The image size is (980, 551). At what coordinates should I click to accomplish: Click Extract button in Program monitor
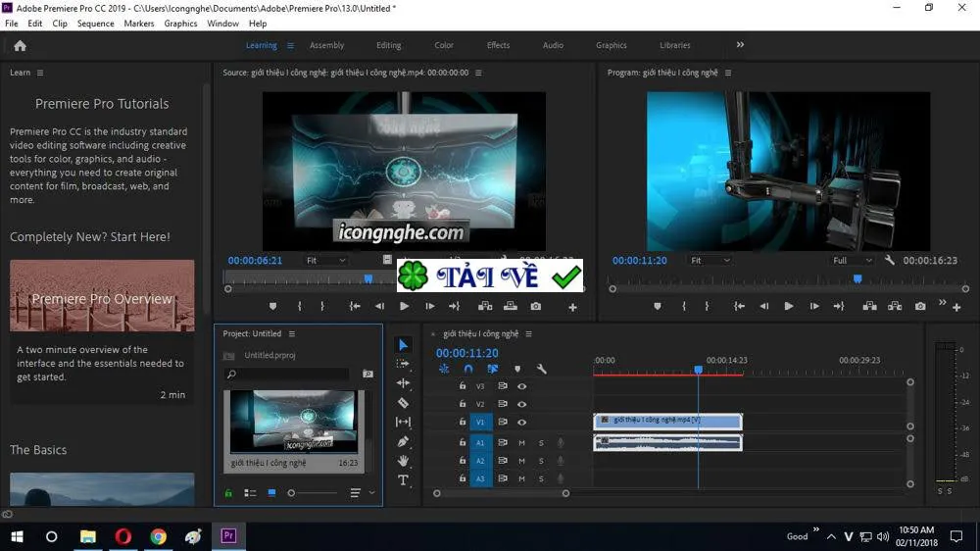(x=895, y=307)
